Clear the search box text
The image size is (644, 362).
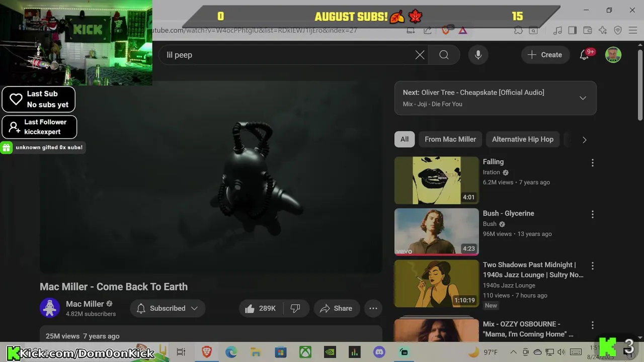[420, 55]
